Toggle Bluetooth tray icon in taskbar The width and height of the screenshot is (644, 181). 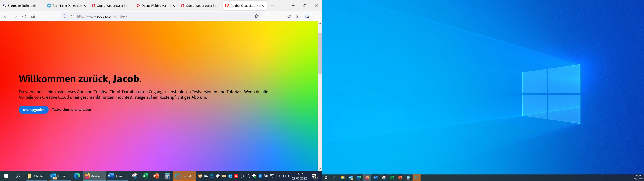click(260, 176)
